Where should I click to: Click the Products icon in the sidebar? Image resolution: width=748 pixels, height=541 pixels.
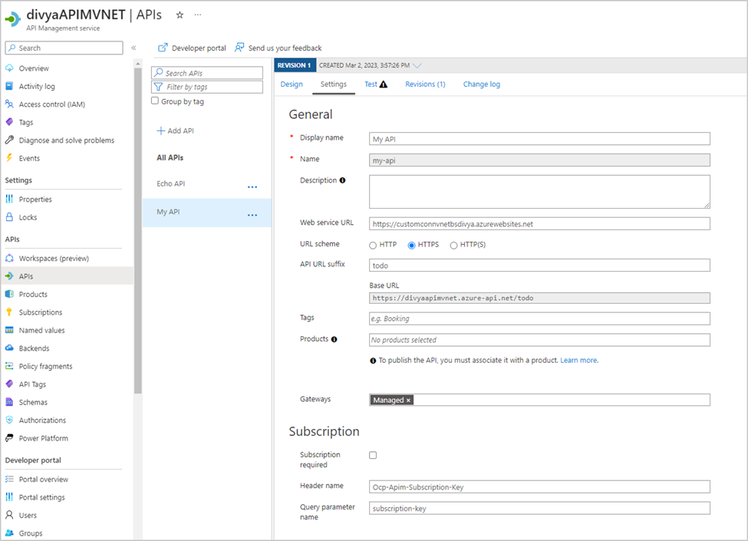10,294
